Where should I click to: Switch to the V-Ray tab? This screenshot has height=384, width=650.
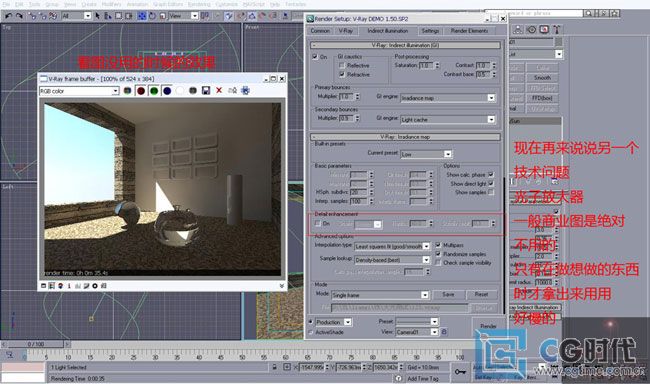[345, 31]
